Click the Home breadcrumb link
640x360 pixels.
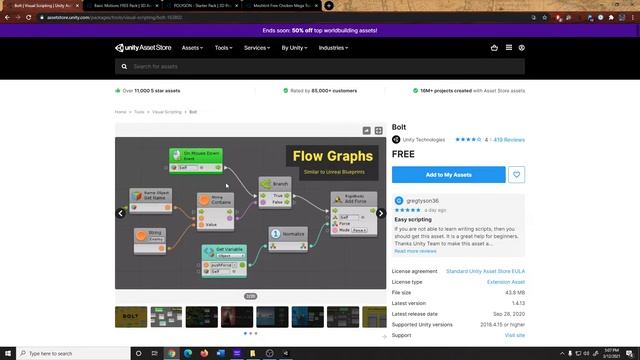[120, 112]
